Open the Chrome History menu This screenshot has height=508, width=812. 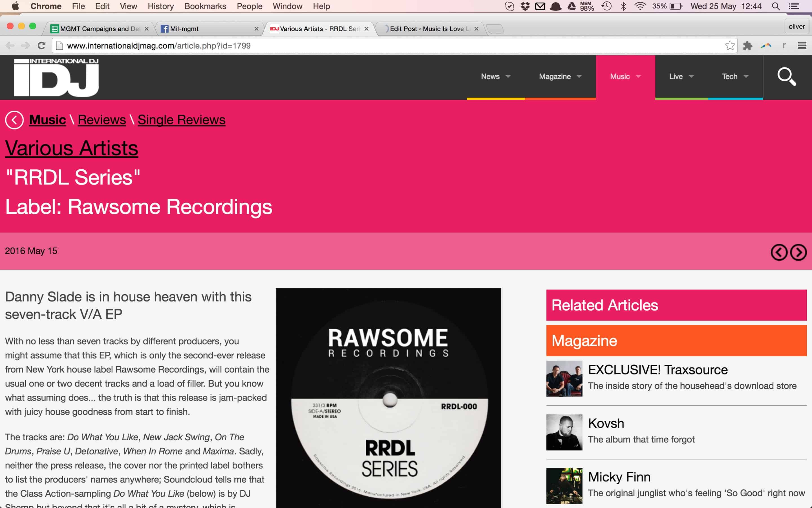pos(161,6)
